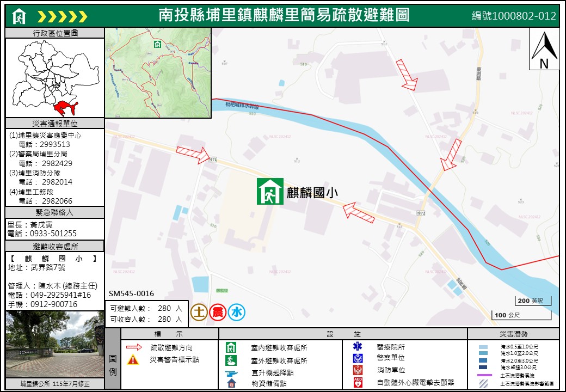Screen dimensions: 566x392
Task: Click the 200 英呎 scale bar
Action: [533, 301]
